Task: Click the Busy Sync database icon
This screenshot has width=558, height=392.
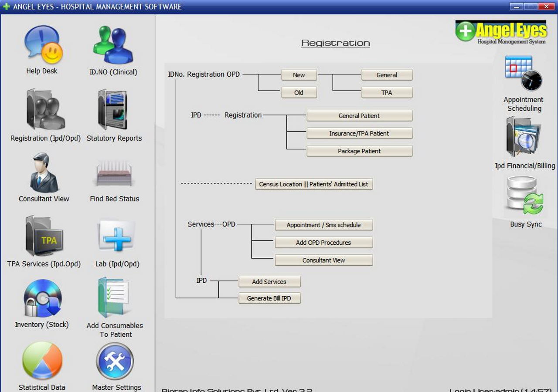Action: 525,196
